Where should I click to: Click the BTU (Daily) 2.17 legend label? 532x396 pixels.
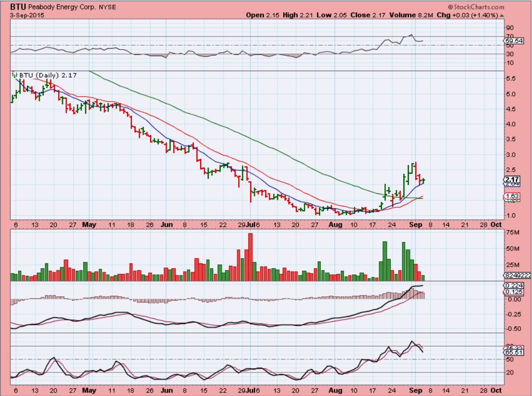click(x=48, y=75)
